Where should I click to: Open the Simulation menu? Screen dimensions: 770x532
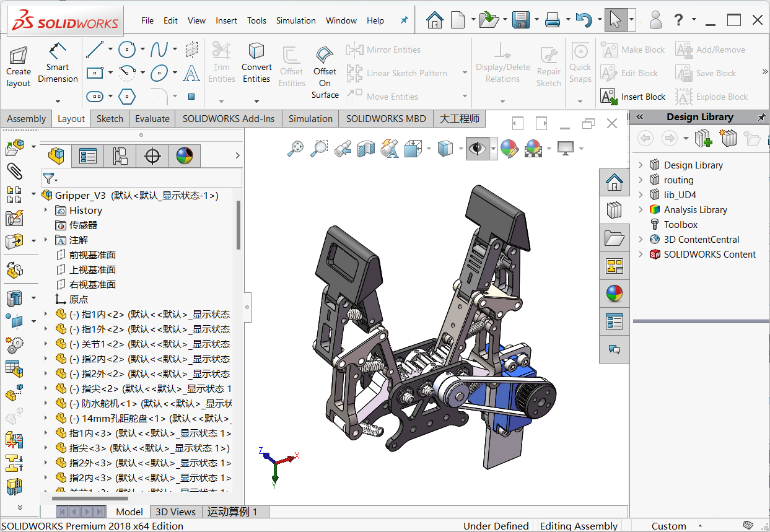tap(296, 20)
